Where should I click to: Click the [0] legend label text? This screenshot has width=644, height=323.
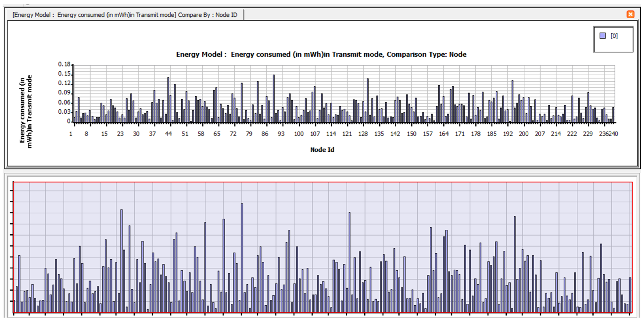click(614, 36)
